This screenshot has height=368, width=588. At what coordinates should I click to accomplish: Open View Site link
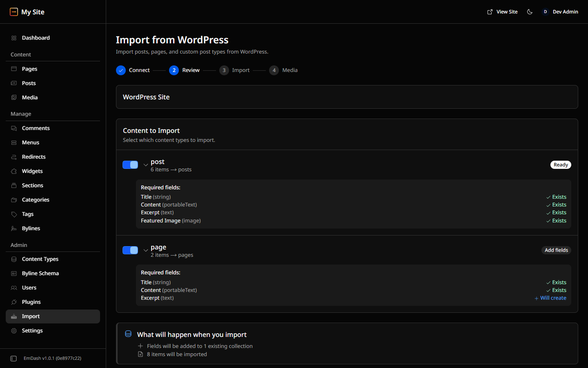(x=502, y=12)
